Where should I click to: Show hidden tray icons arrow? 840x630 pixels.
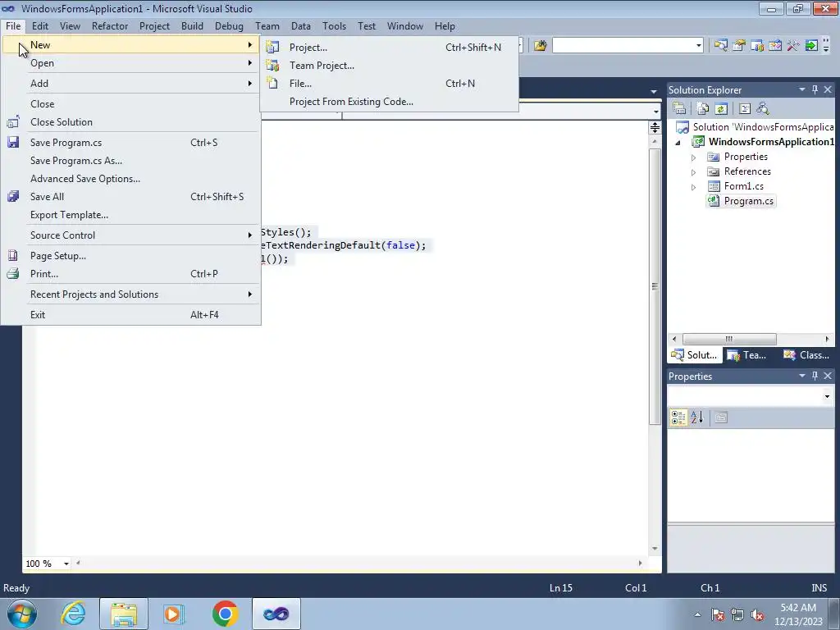[x=697, y=615]
